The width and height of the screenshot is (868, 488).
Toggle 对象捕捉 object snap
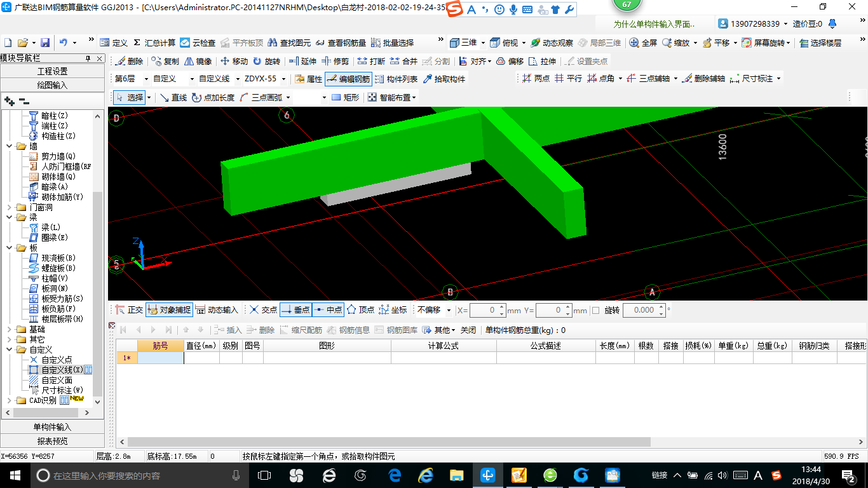pos(169,309)
